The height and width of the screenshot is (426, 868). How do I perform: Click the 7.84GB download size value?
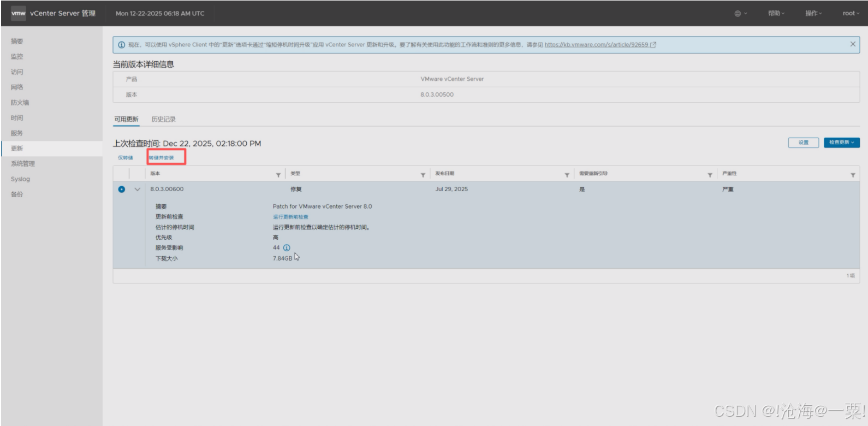(x=282, y=258)
